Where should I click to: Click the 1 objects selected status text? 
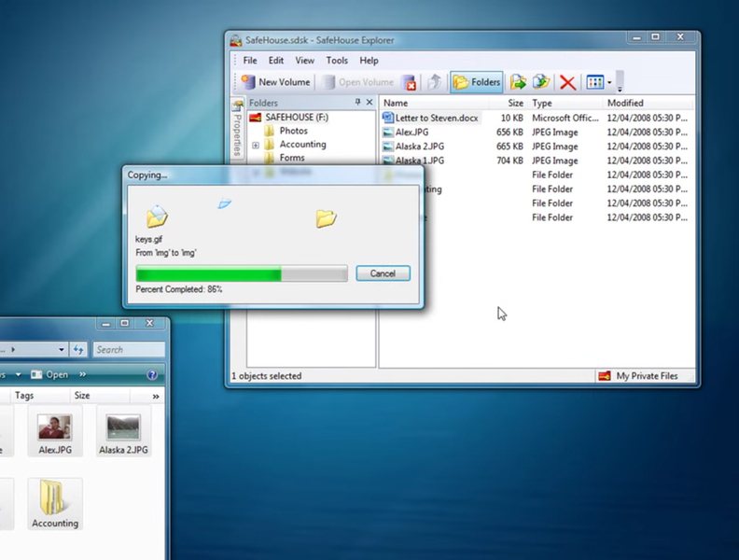[x=266, y=376]
